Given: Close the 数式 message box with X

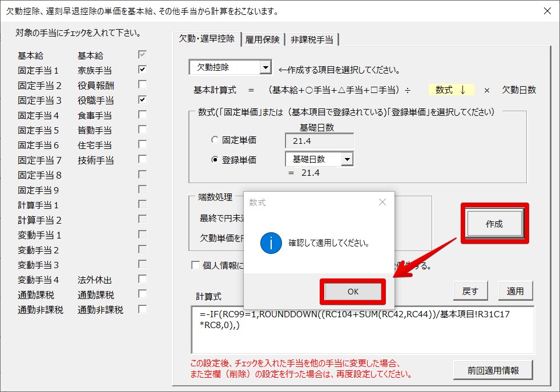Looking at the screenshot, I should [x=382, y=202].
